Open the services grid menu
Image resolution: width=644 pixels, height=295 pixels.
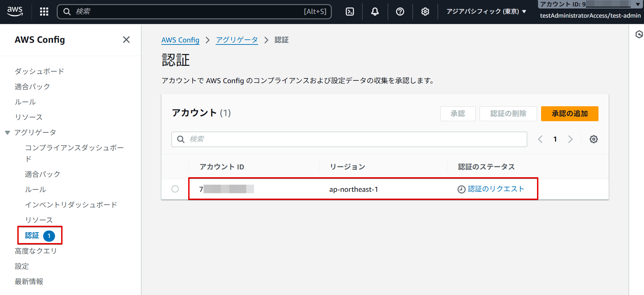tap(44, 12)
